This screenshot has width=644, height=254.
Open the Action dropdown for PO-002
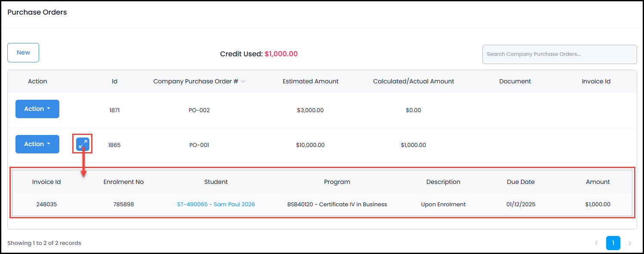(x=37, y=109)
